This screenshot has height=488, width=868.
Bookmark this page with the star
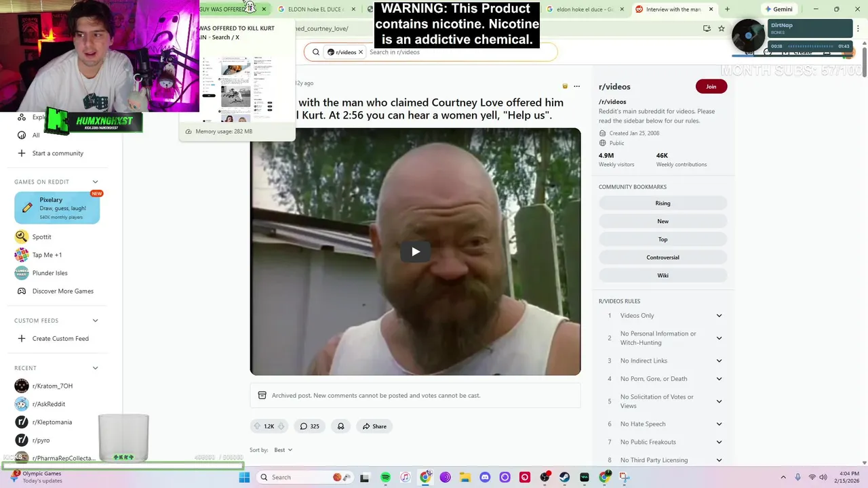coord(722,28)
